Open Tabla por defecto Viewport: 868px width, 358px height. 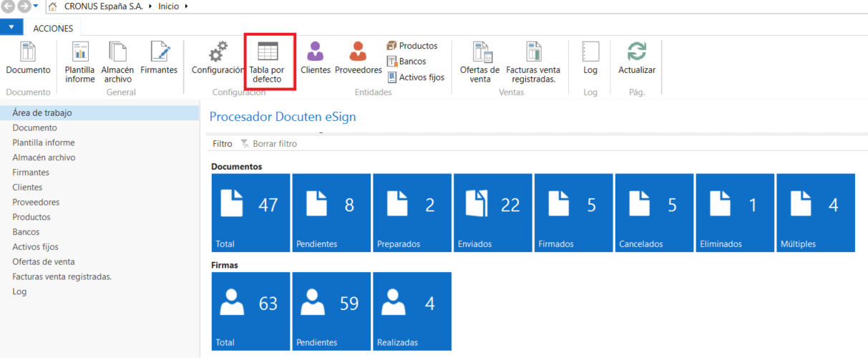point(268,62)
